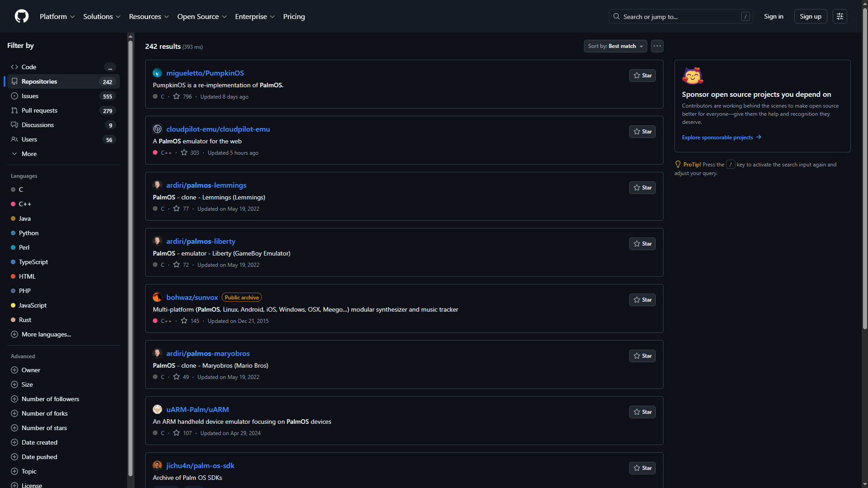The image size is (868, 488).
Task: Click the sponsor mascot icon
Action: 693,76
